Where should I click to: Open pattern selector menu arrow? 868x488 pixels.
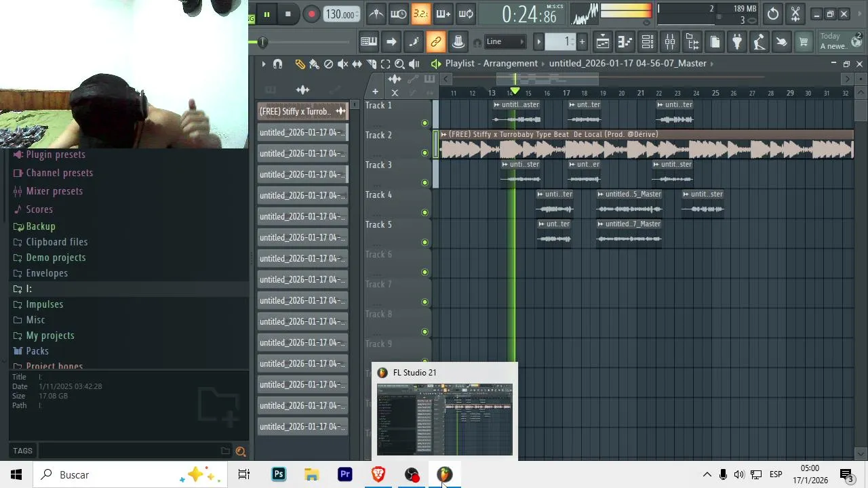coord(539,42)
